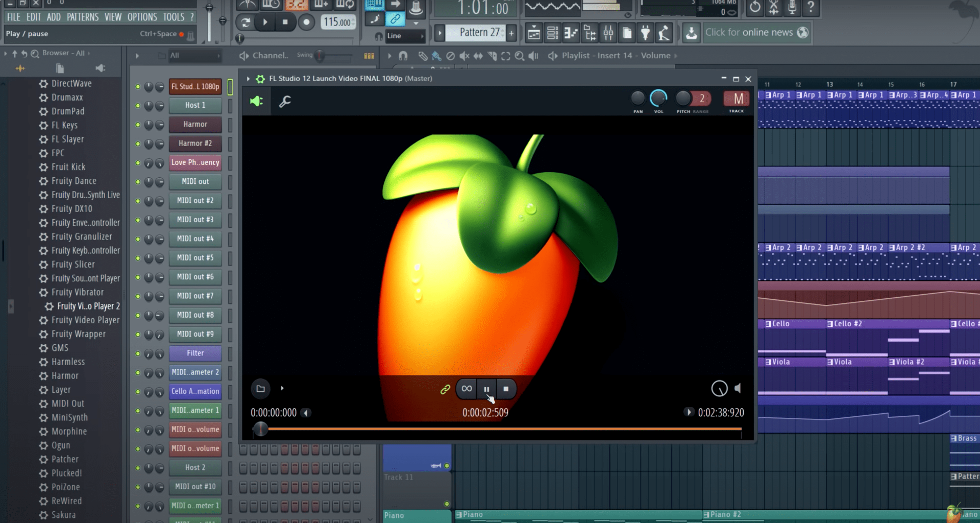Open the VIEW menu
This screenshot has width=980, height=523.
tap(113, 17)
